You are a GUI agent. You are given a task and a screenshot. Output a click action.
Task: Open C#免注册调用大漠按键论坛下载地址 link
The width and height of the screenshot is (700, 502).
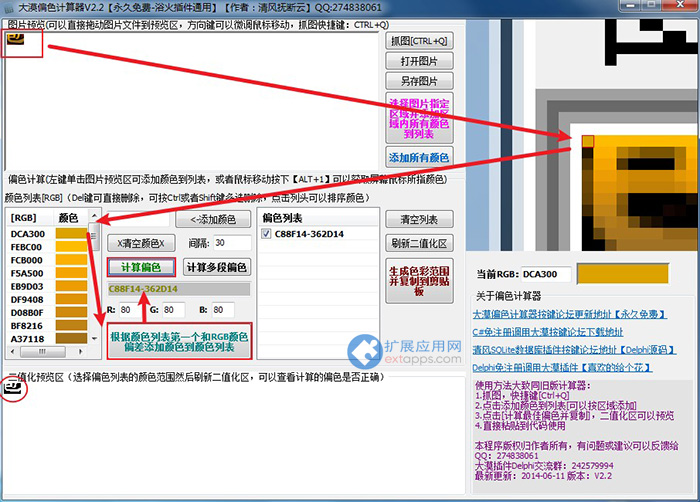click(548, 332)
